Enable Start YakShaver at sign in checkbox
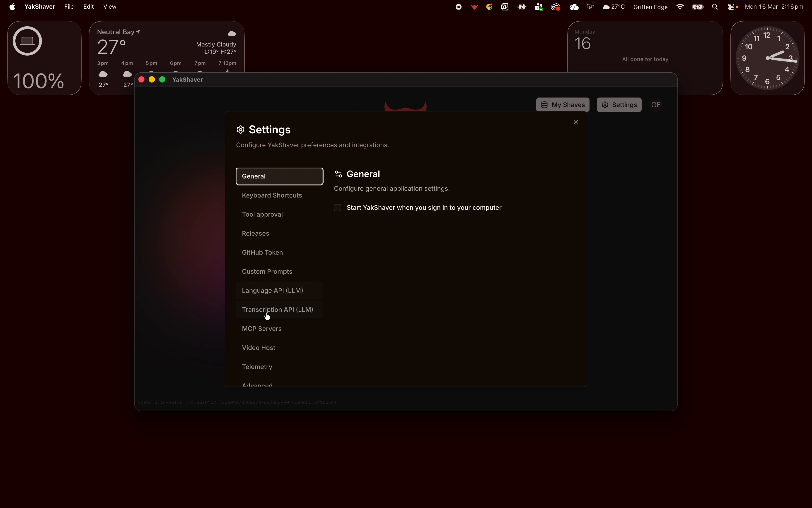The height and width of the screenshot is (508, 812). pos(338,208)
